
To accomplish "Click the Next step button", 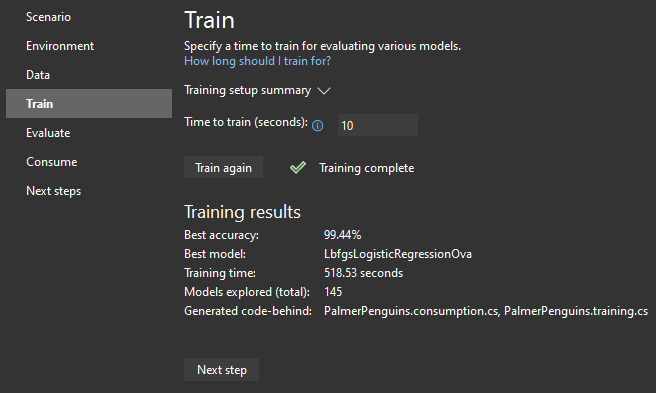I will 222,370.
